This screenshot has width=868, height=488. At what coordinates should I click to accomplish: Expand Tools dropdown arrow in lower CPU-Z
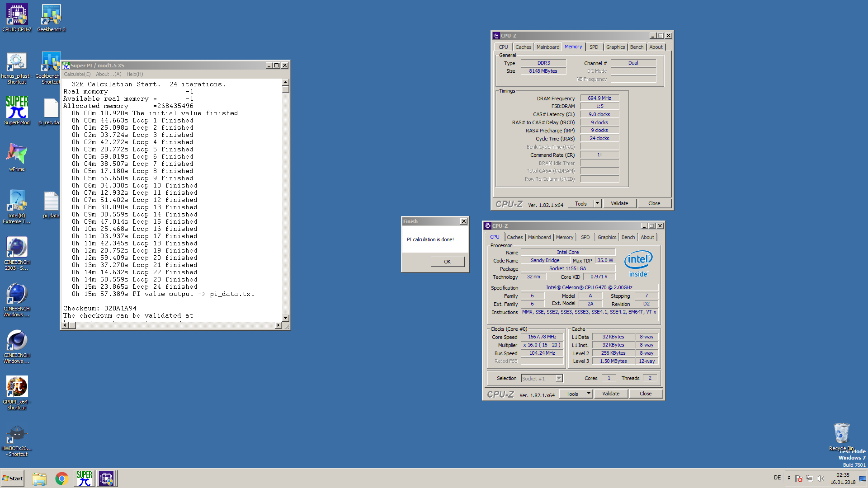pos(589,394)
